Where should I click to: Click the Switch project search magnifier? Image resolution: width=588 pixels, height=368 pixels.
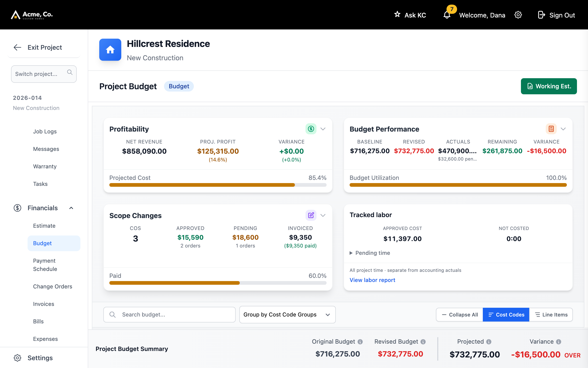pos(70,72)
